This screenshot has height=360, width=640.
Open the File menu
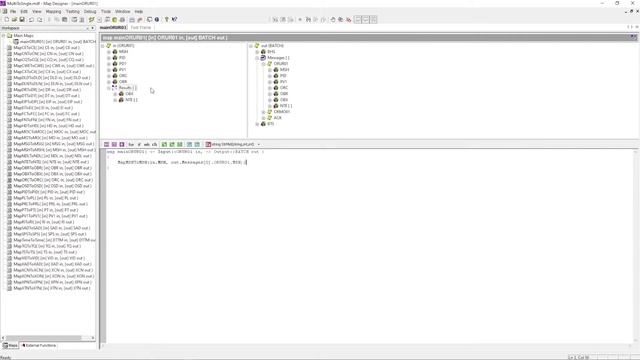13,11
